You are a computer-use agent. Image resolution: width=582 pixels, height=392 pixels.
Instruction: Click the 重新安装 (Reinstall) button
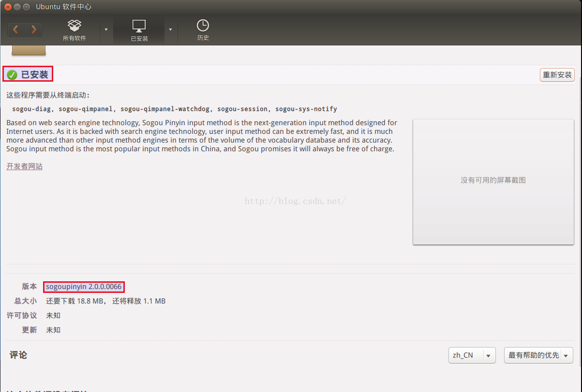coord(557,75)
